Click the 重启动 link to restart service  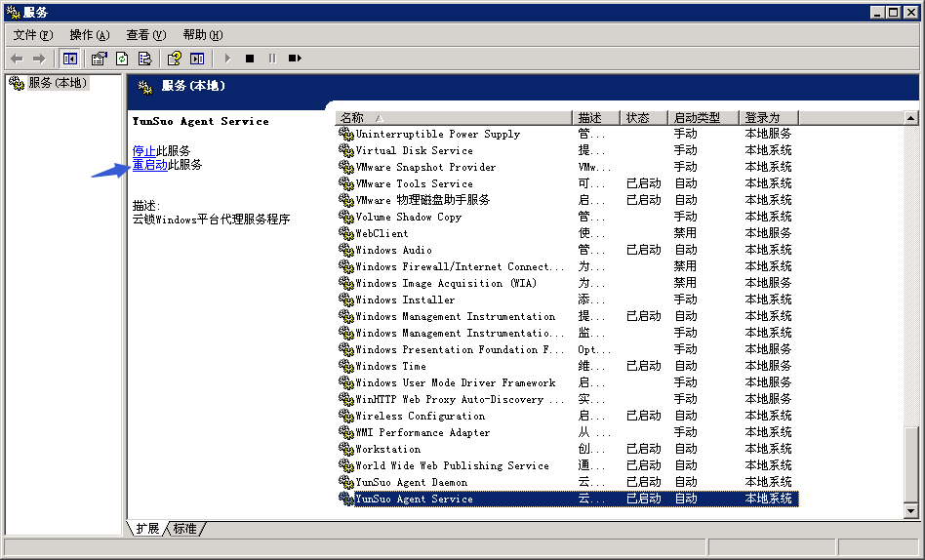[150, 165]
